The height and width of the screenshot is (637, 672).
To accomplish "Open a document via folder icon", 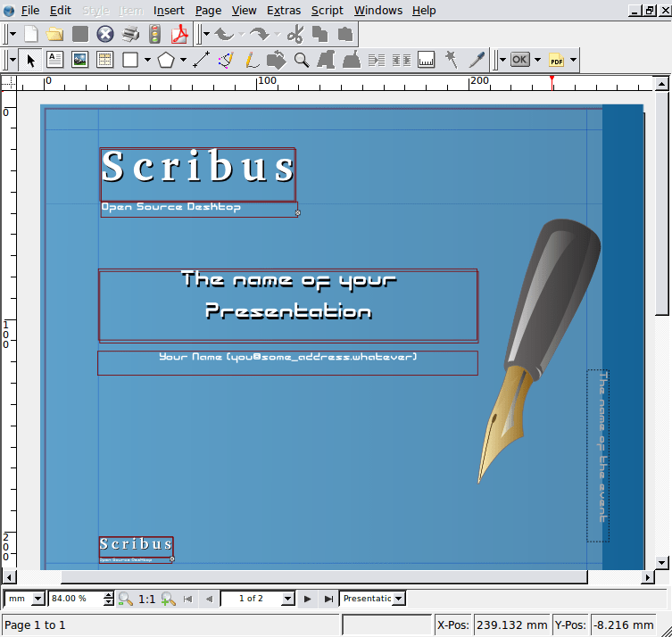I will [54, 34].
